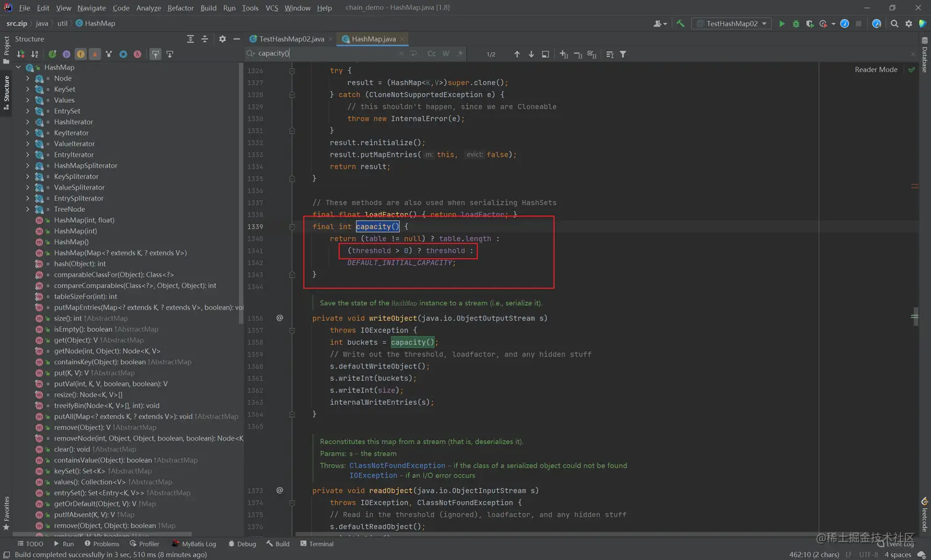Open the Refactor menu
The image size is (931, 560).
(180, 8)
